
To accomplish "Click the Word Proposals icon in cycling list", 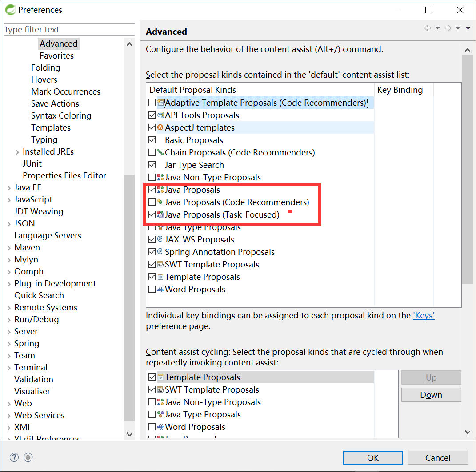I will point(160,427).
